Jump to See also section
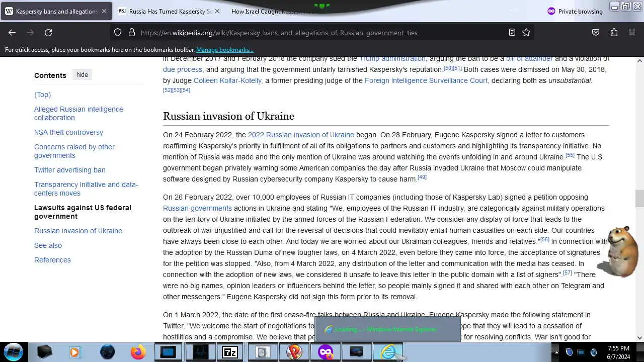The height and width of the screenshot is (362, 644). [x=48, y=245]
